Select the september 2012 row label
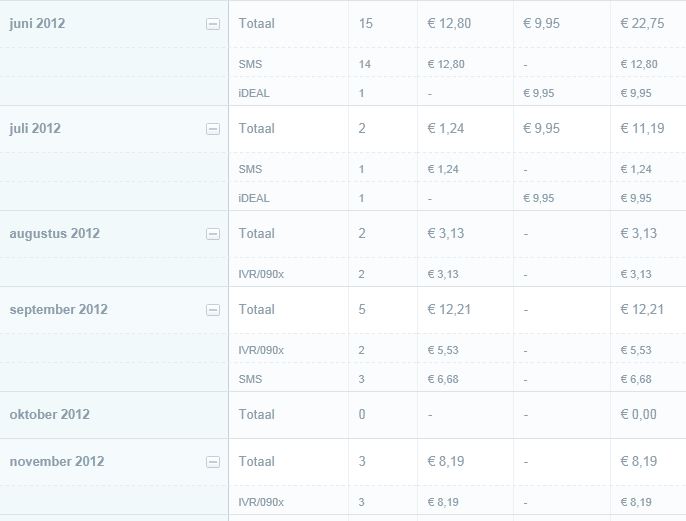Viewport: 686px width, 521px height. [59, 309]
